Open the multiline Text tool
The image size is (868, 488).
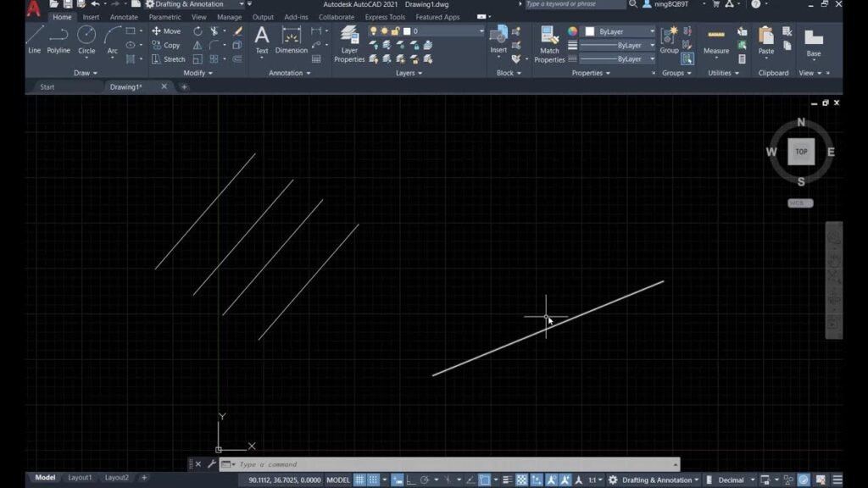[262, 40]
